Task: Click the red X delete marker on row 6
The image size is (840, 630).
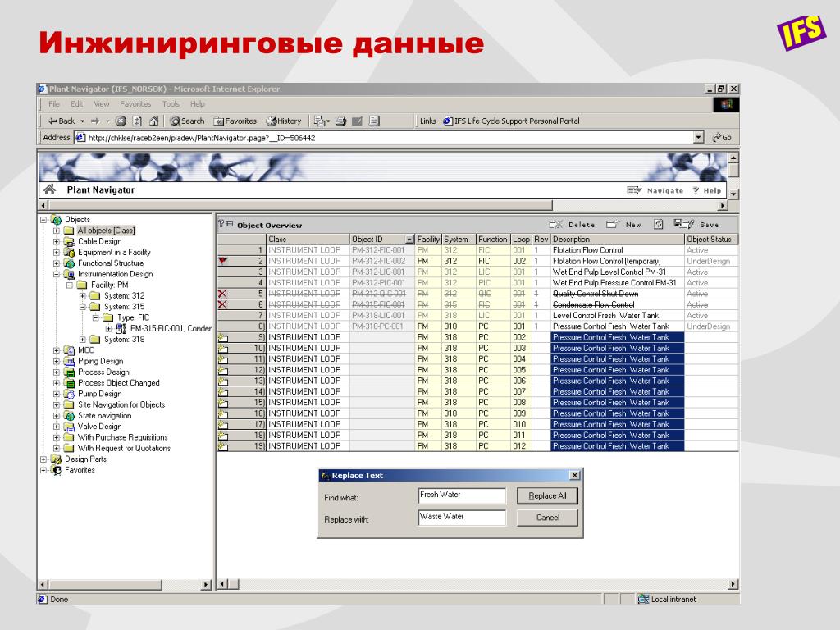Action: 223,304
